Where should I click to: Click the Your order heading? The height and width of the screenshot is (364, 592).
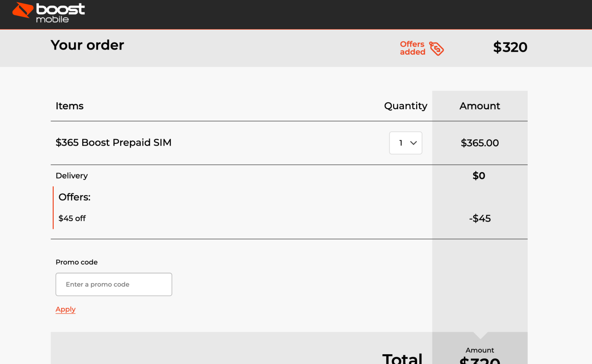click(87, 45)
